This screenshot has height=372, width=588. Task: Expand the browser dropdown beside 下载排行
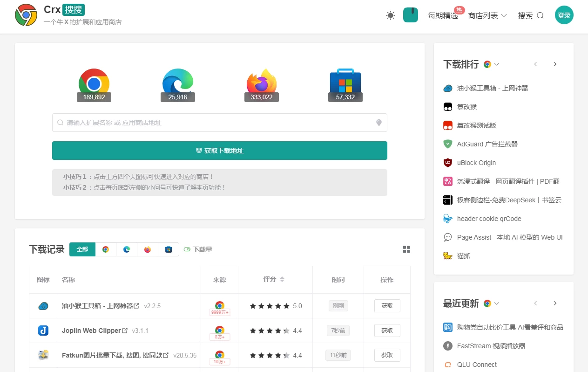point(492,64)
